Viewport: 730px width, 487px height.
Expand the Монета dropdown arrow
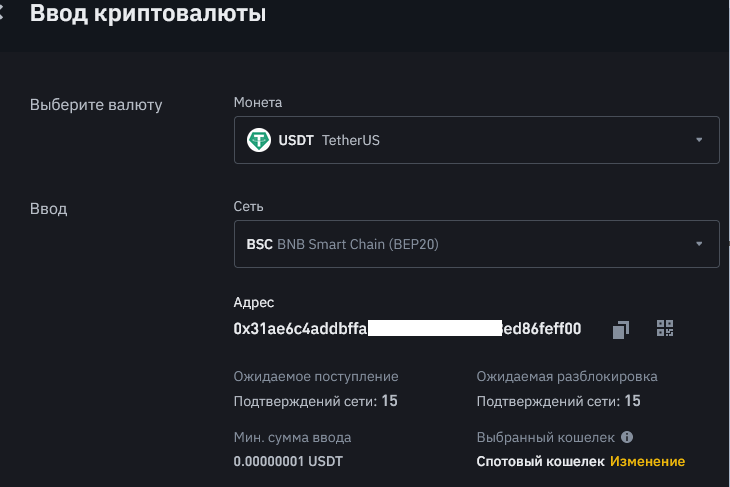click(699, 140)
